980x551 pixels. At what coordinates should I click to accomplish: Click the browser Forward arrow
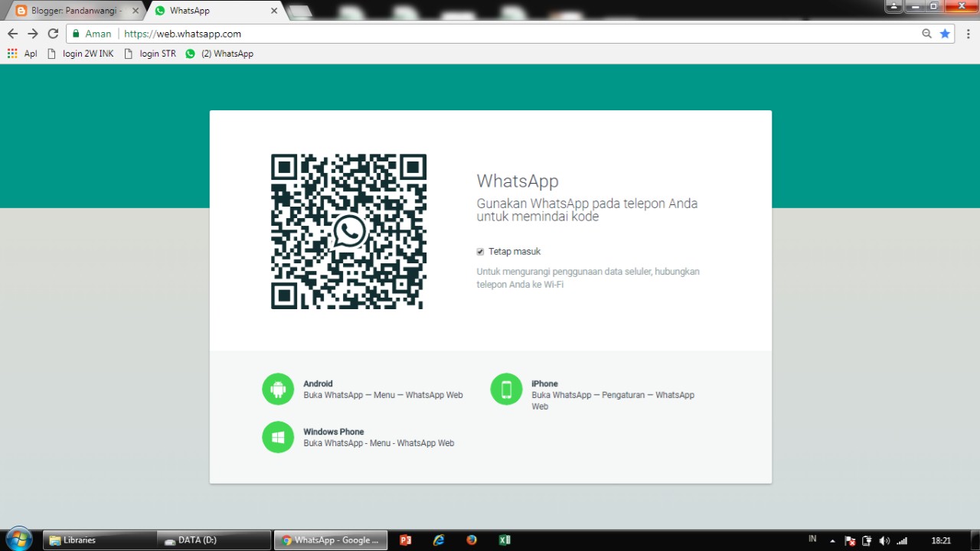(32, 34)
